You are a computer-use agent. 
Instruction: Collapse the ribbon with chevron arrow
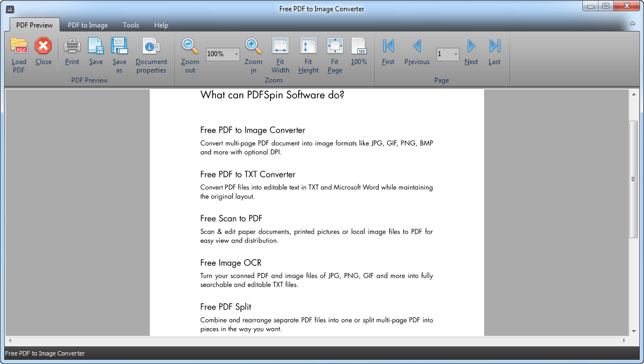(633, 24)
